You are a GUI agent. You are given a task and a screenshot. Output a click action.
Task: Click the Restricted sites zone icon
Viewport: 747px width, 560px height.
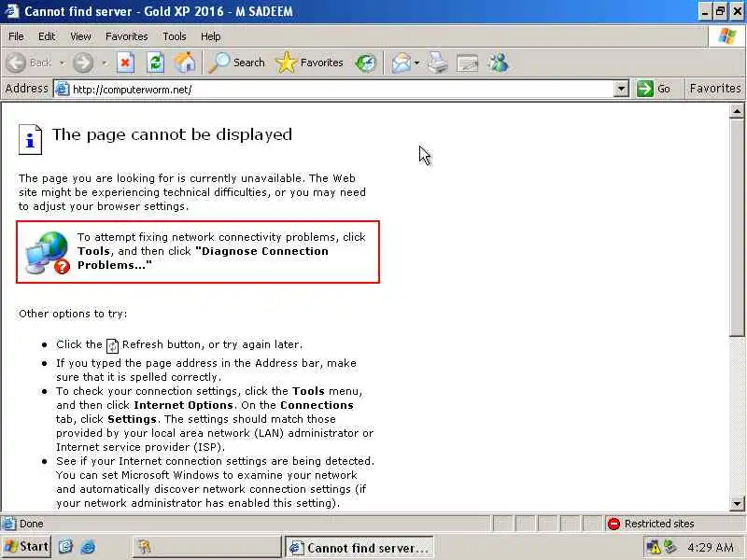point(613,524)
